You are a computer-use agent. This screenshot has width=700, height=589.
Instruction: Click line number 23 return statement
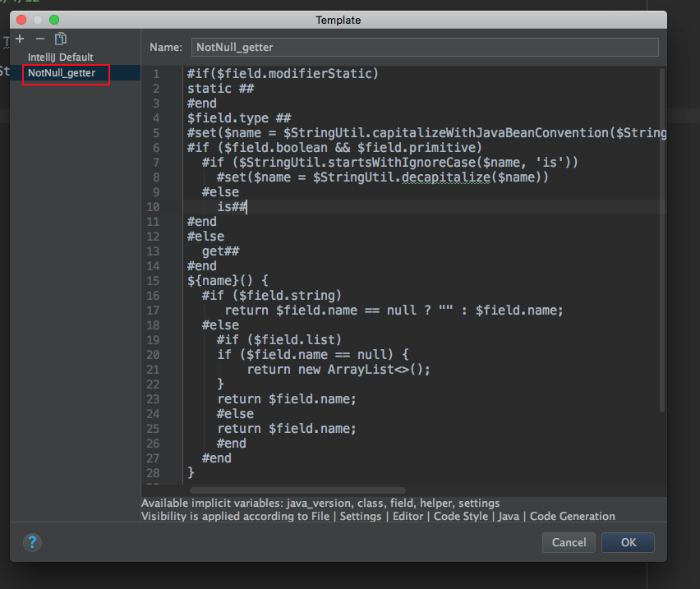[287, 399]
